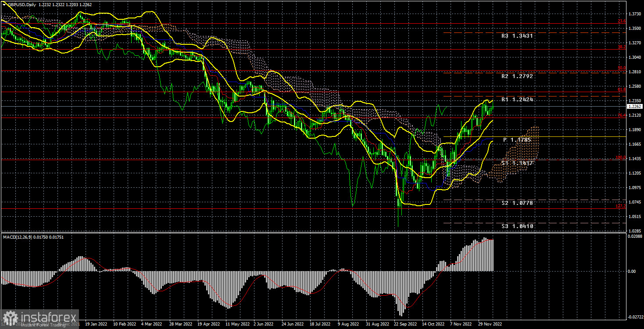Click the GBPUSD,Daily chart title

[21, 4]
